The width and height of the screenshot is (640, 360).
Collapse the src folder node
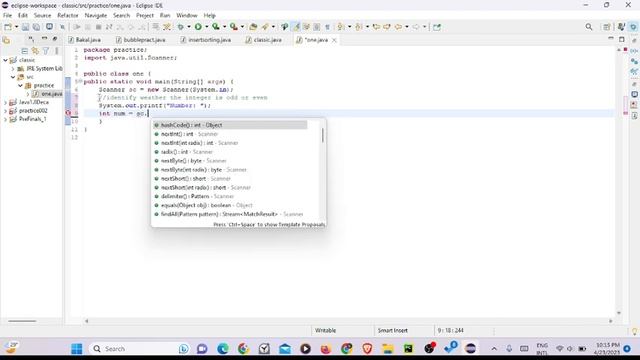pos(13,77)
